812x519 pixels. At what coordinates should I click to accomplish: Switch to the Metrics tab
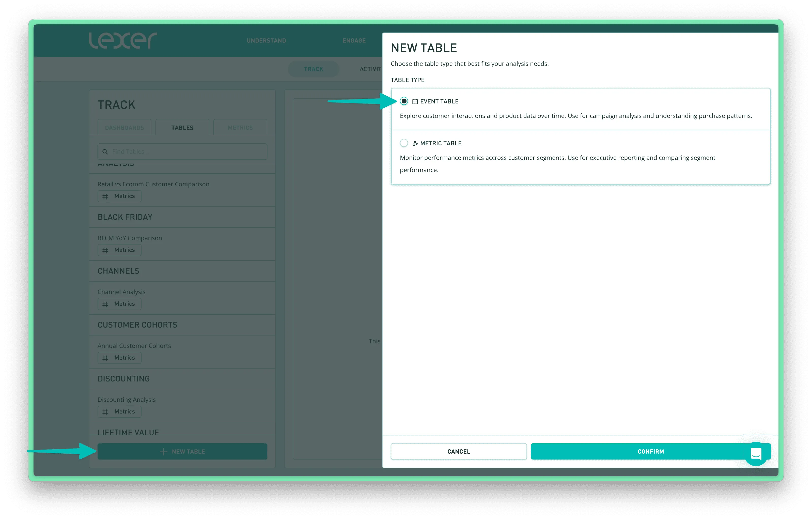point(240,128)
